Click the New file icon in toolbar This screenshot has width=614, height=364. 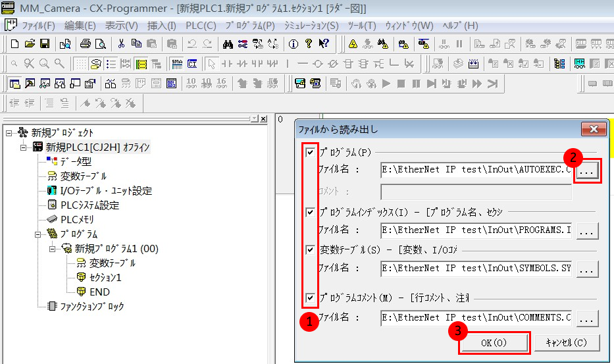14,44
